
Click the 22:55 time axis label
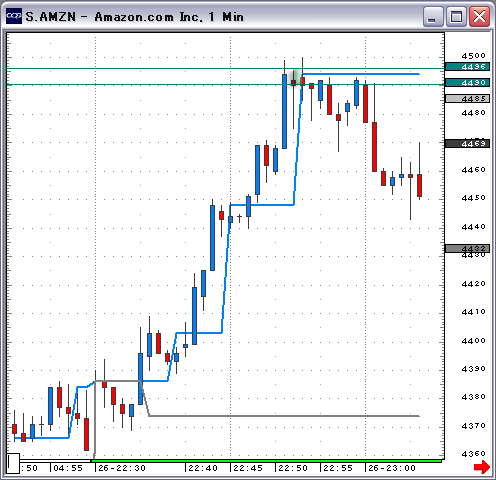coord(338,468)
